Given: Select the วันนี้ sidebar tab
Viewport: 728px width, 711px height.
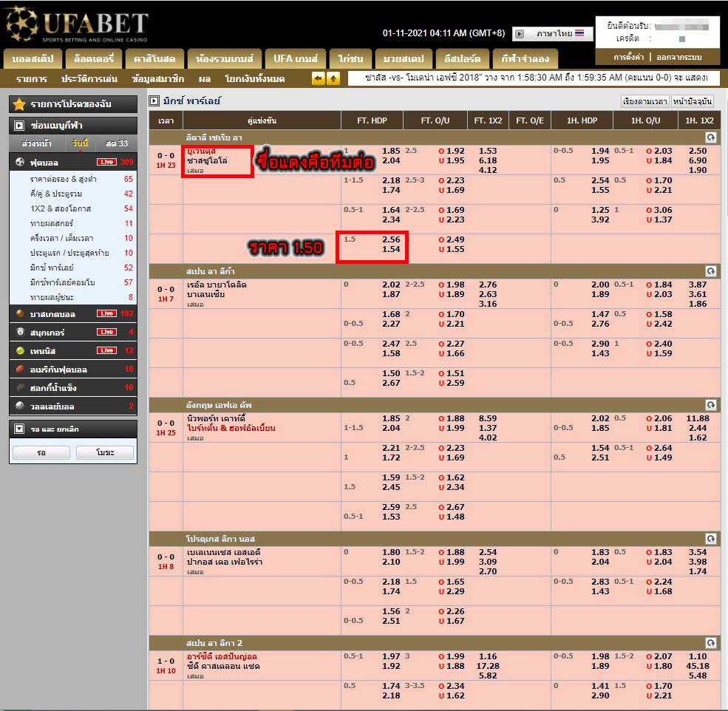Looking at the screenshot, I should 80,143.
